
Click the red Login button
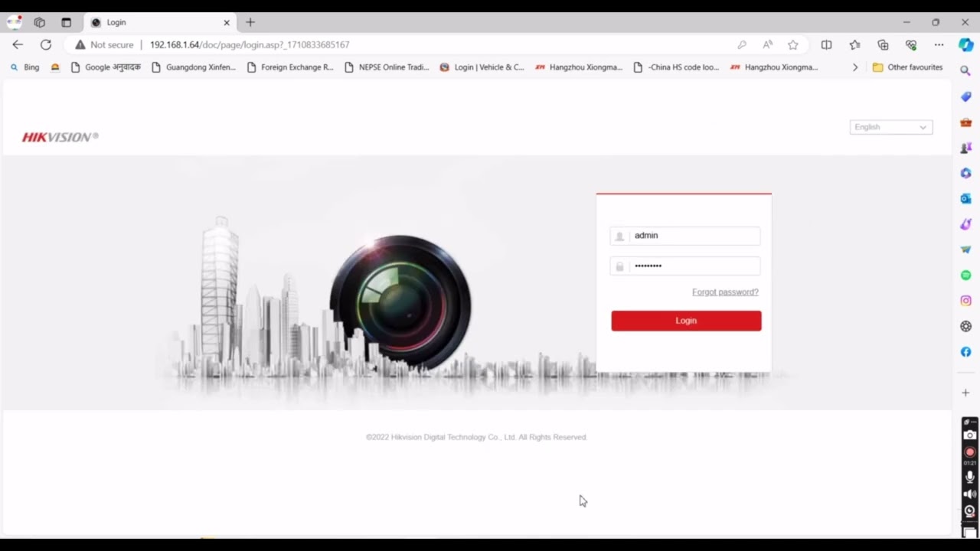tap(686, 321)
